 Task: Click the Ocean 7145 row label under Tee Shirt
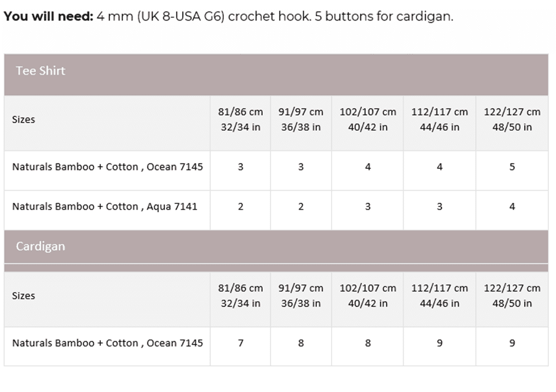(107, 167)
